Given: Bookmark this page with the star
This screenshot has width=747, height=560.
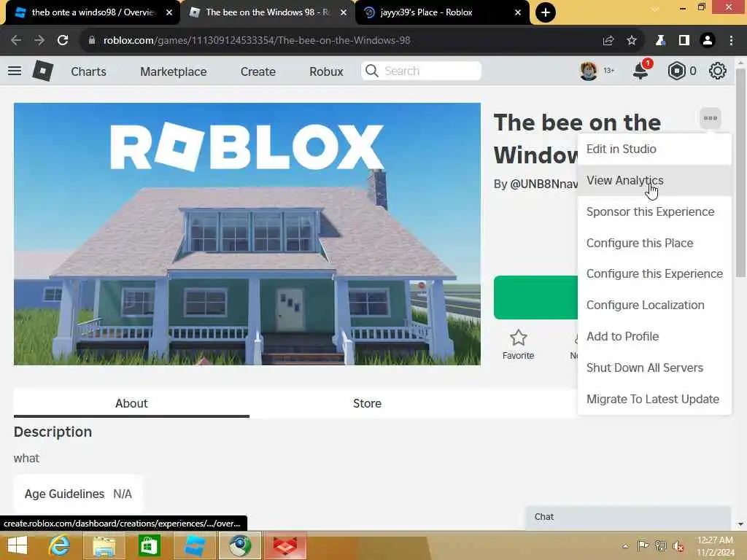Looking at the screenshot, I should (632, 41).
